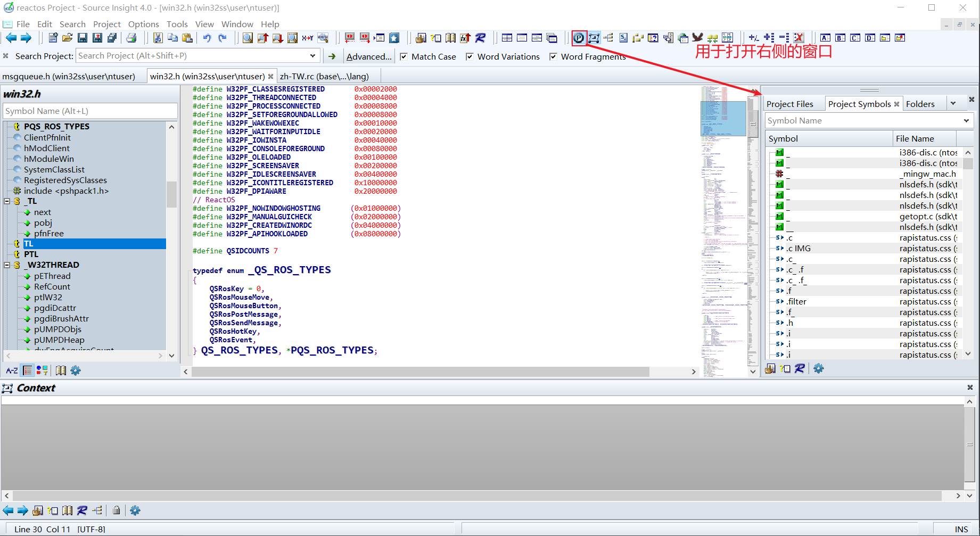Click the Symbol Name (Alt+L) input field
980x536 pixels.
[90, 111]
